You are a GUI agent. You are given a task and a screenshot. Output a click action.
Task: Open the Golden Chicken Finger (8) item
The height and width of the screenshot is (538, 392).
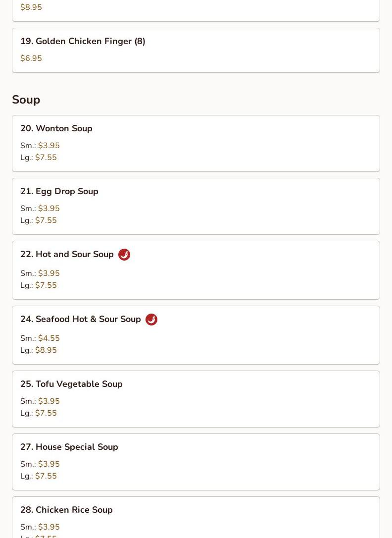pos(196,51)
